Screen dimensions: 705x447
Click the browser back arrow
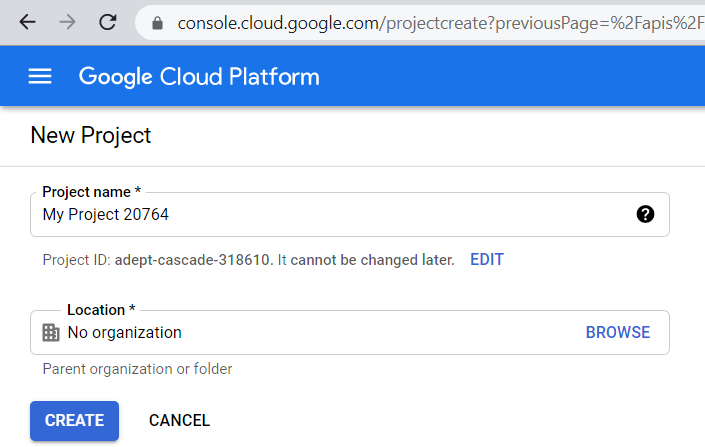coord(27,21)
